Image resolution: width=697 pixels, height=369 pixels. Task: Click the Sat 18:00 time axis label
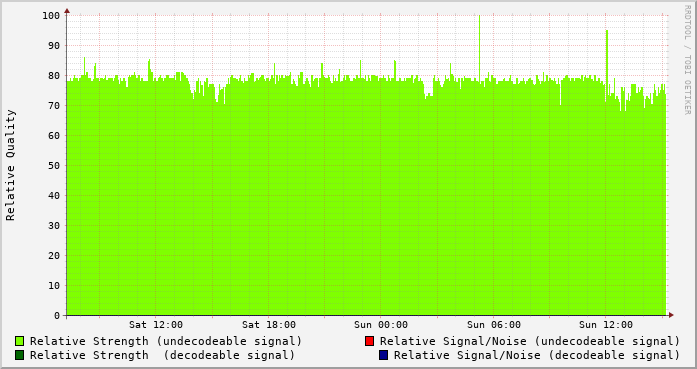(268, 325)
